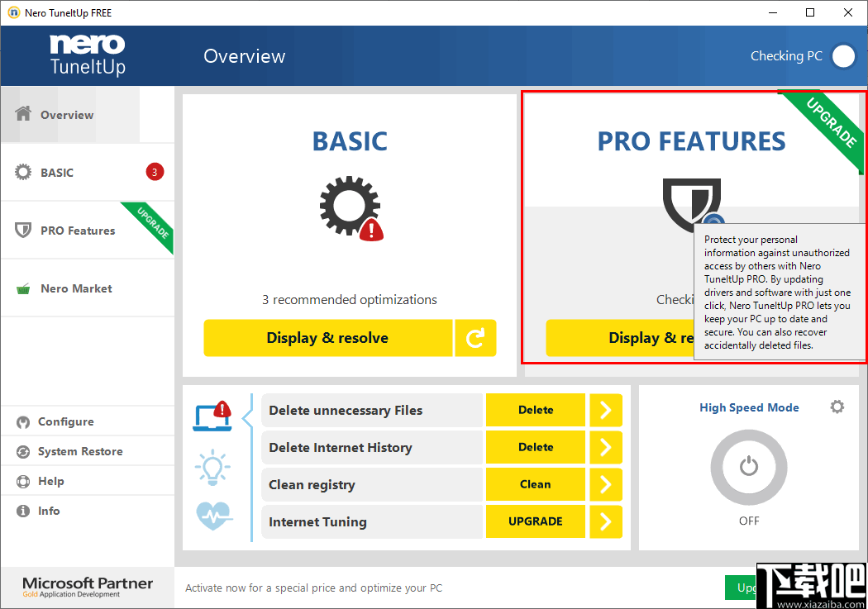Click the red 3 notification badge

[155, 172]
